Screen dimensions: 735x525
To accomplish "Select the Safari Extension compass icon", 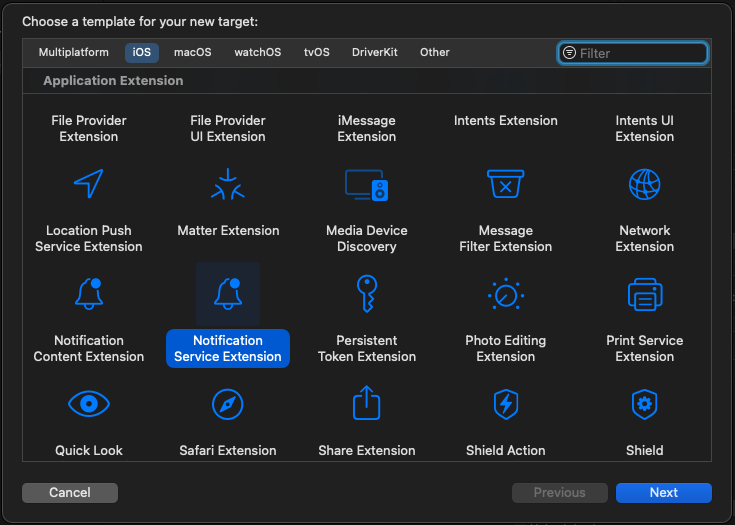I will click(x=228, y=404).
